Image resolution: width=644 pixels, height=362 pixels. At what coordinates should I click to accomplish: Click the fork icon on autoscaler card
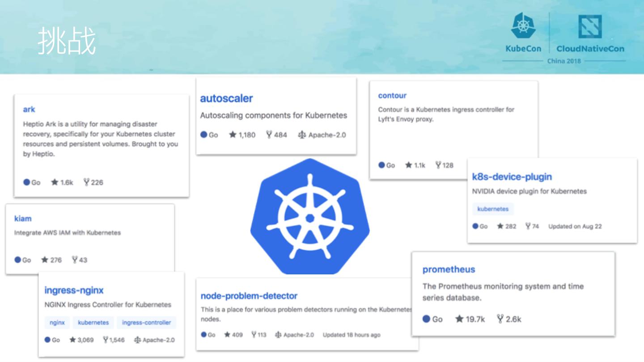coord(269,135)
